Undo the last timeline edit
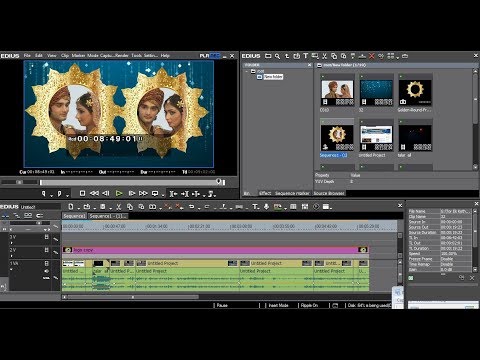This screenshot has width=480, height=360. (191, 207)
